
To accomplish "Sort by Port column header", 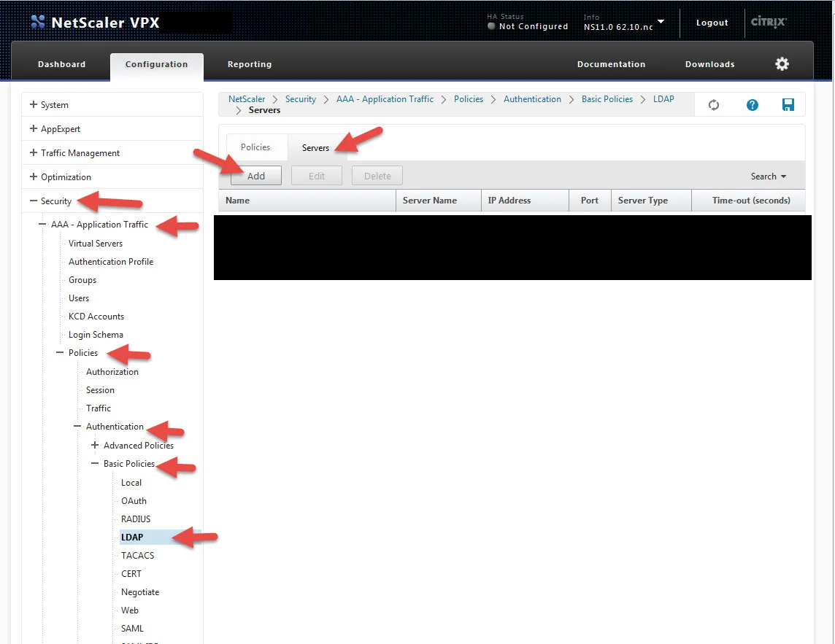I will pyautogui.click(x=590, y=200).
